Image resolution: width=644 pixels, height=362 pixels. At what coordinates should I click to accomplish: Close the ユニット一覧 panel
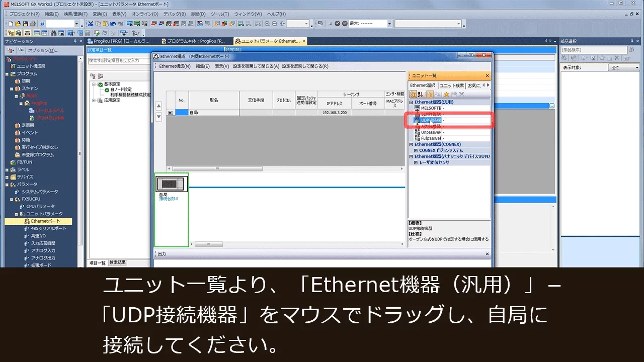(487, 75)
